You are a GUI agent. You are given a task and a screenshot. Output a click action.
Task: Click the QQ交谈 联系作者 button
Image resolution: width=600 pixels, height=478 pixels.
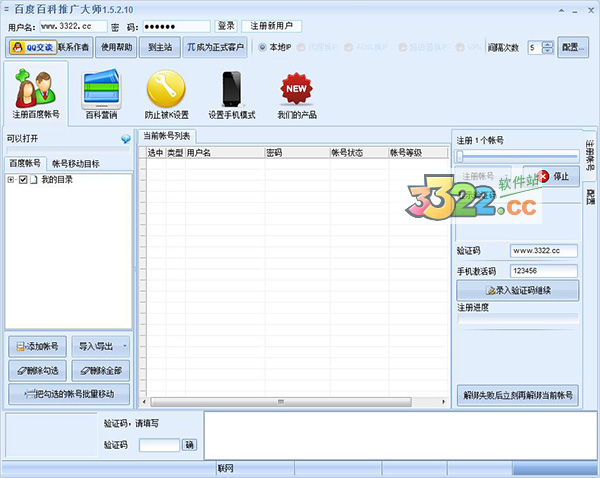pos(49,47)
